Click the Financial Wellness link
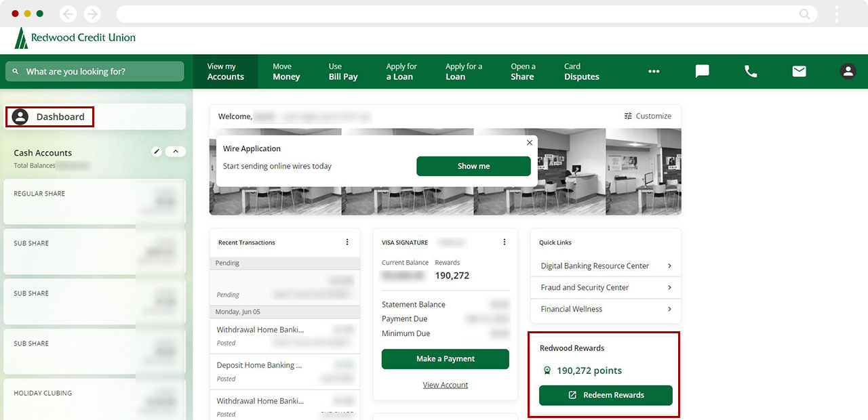The height and width of the screenshot is (420, 868). [572, 309]
